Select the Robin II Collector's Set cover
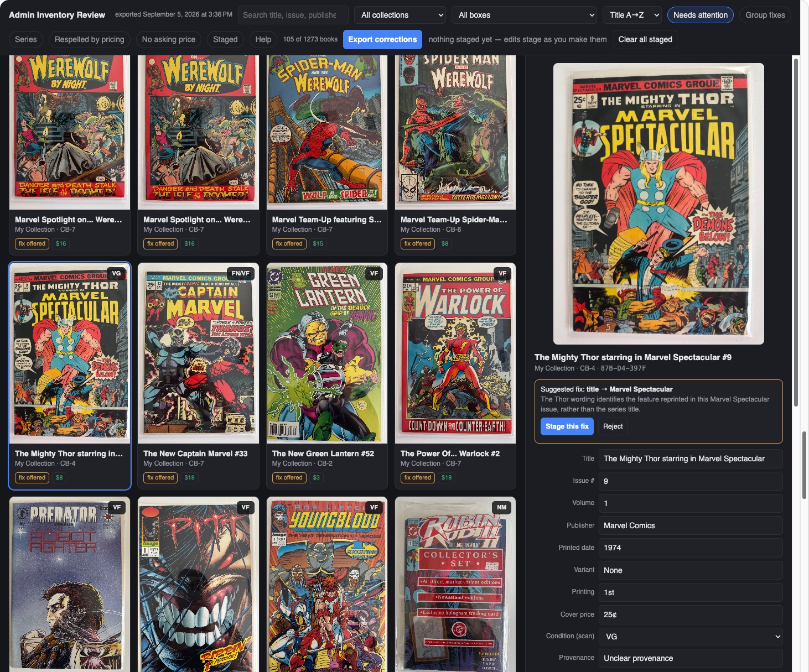809x672 pixels. [x=455, y=585]
